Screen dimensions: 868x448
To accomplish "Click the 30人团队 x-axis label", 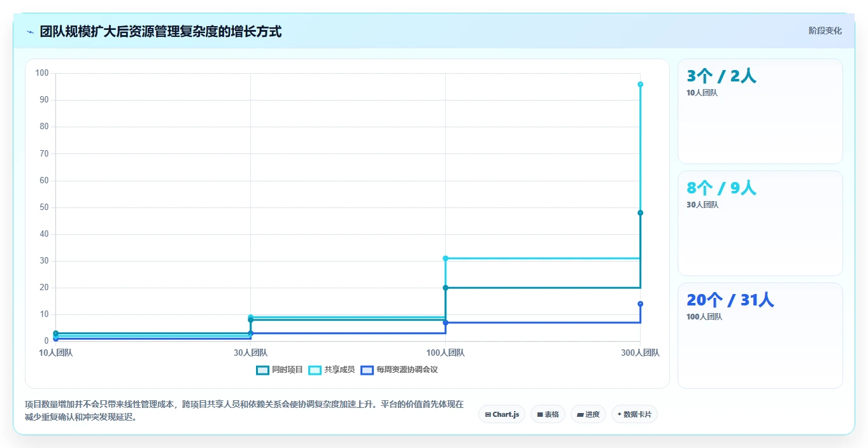I will 250,353.
